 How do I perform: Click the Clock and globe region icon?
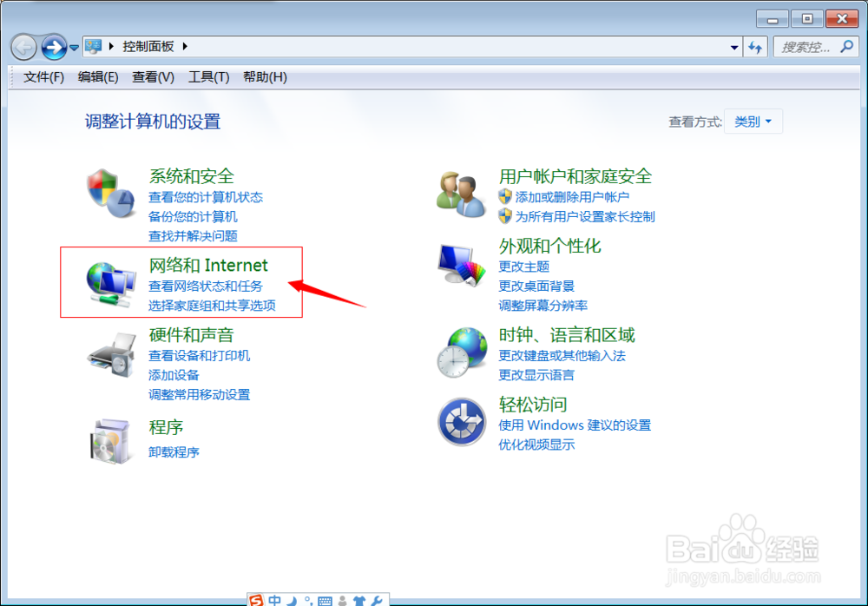(x=463, y=352)
